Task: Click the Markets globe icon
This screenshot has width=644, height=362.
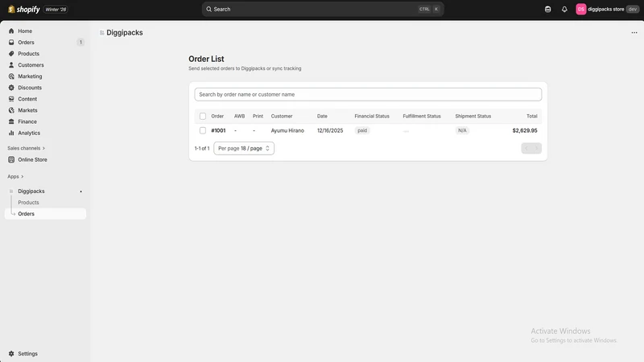Action: coord(11,110)
